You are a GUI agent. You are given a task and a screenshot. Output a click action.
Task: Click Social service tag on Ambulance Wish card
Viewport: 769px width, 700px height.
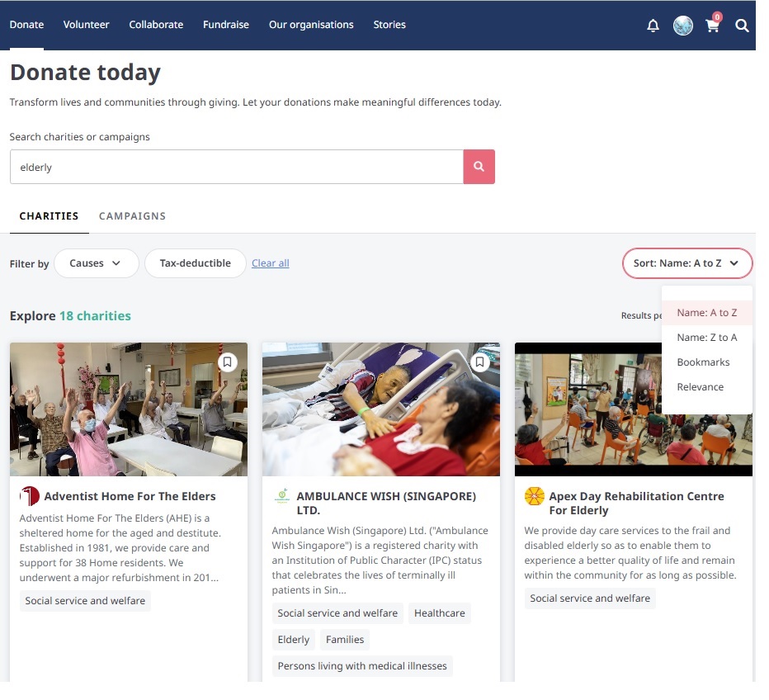337,613
